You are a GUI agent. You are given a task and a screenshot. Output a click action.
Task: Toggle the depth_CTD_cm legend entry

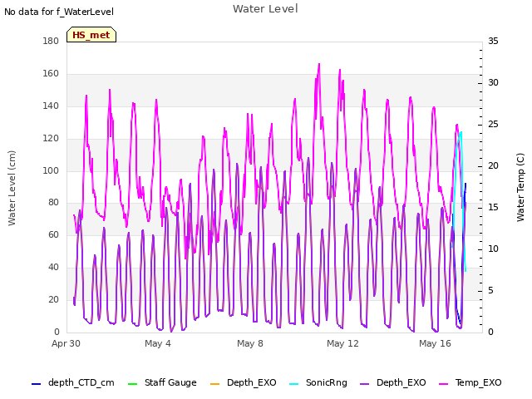tap(73, 383)
